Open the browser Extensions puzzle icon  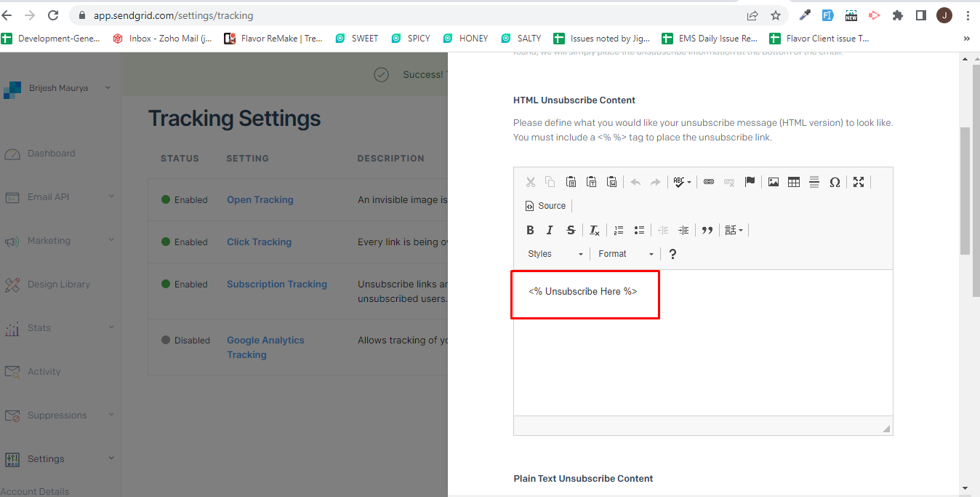coord(898,15)
